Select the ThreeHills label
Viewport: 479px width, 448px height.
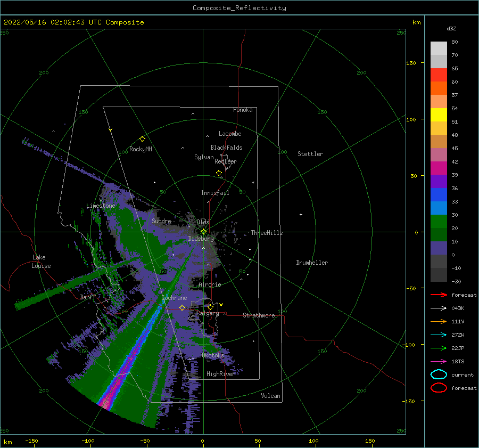[267, 233]
